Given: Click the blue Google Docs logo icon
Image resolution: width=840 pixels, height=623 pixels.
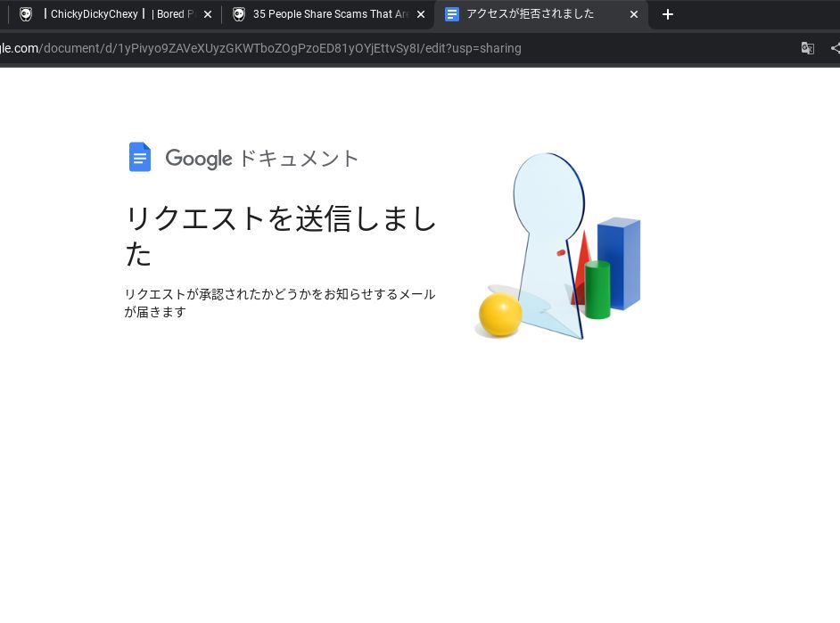Looking at the screenshot, I should tap(140, 158).
